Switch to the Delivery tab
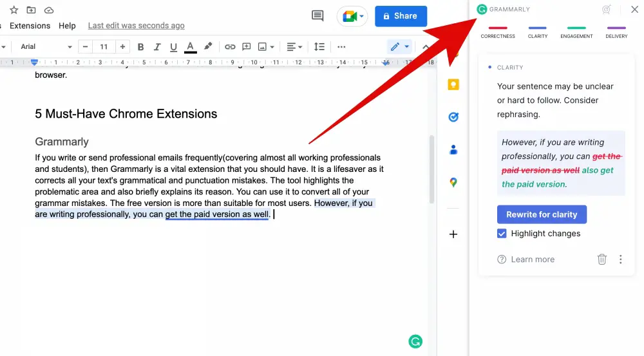Image resolution: width=644 pixels, height=356 pixels. [616, 33]
